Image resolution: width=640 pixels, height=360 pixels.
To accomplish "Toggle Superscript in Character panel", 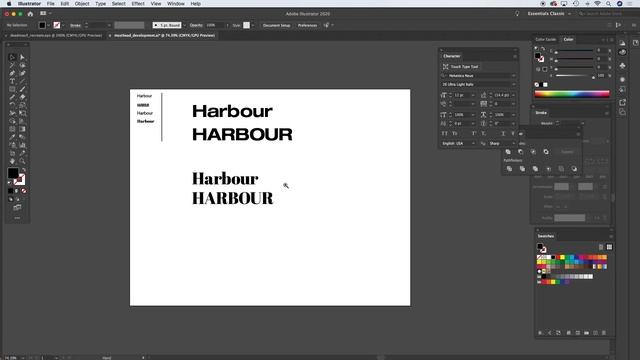I will click(x=474, y=133).
